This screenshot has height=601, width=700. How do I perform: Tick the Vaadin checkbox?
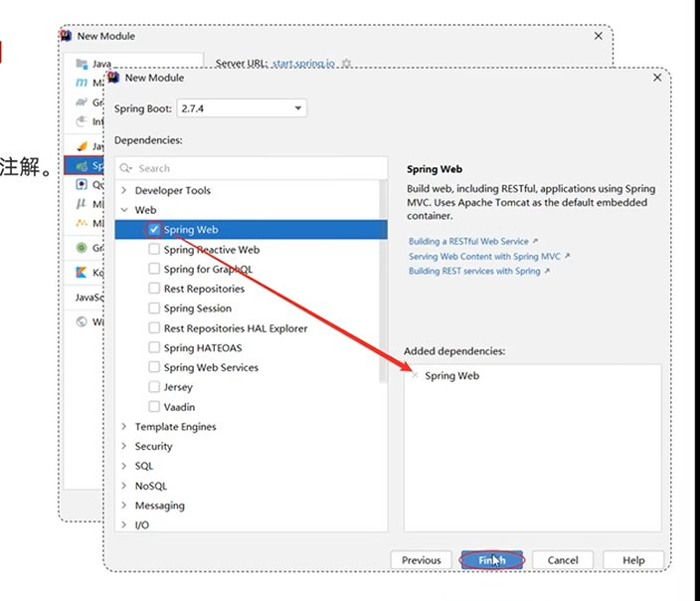click(x=154, y=407)
